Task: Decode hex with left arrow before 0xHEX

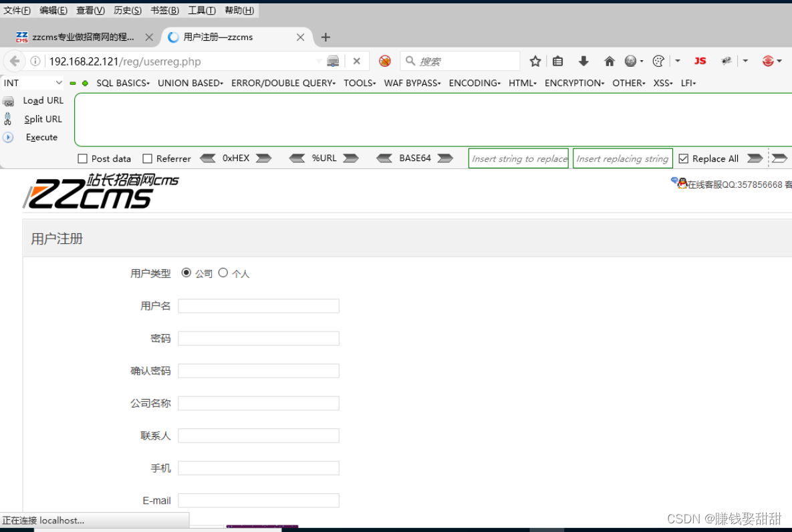Action: [208, 158]
